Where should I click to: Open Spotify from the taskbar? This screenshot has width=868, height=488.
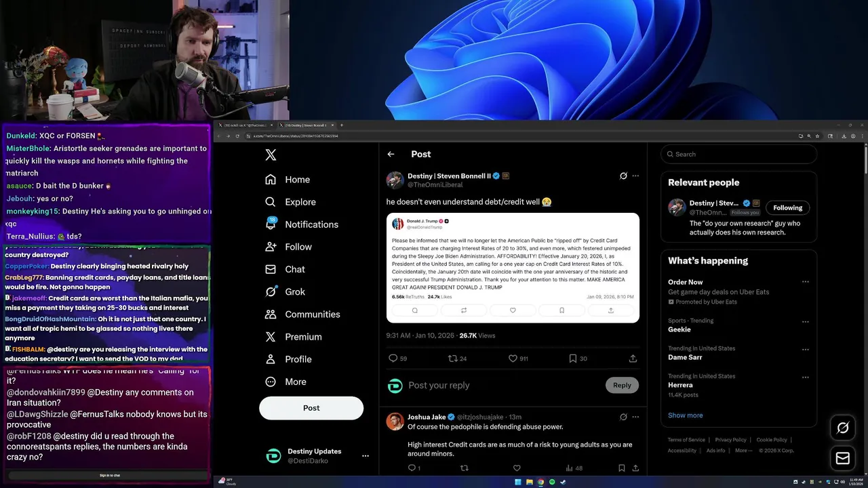coord(551,483)
